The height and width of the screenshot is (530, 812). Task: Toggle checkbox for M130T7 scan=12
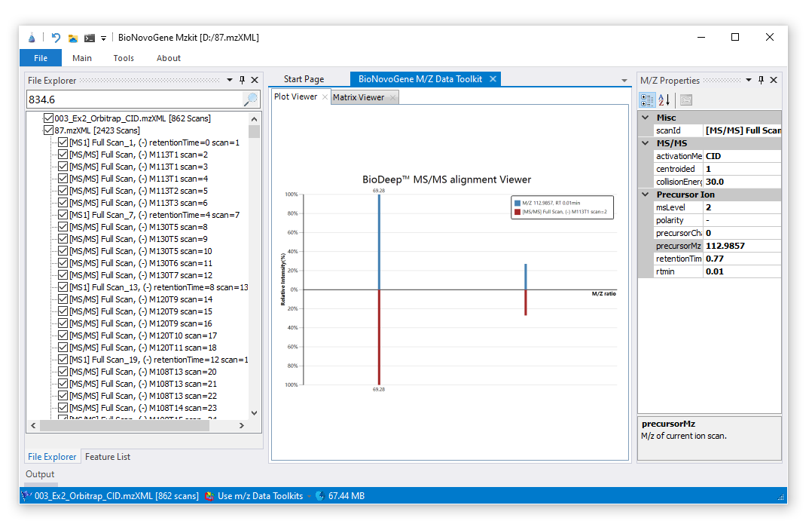tap(63, 274)
